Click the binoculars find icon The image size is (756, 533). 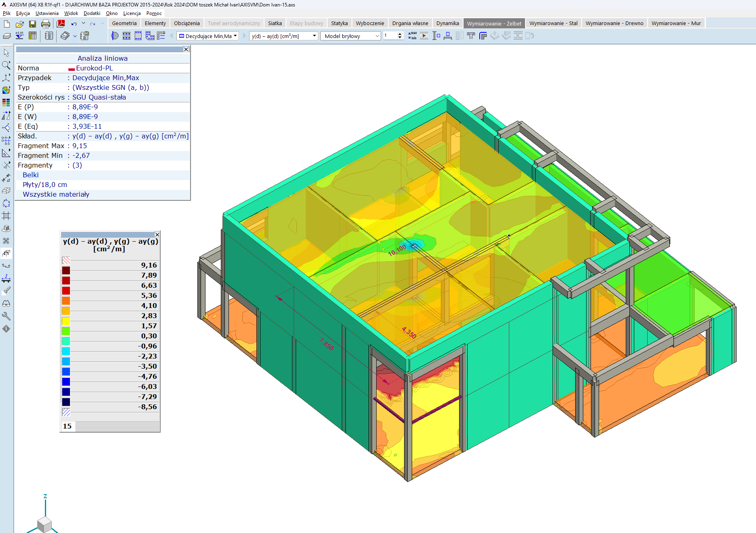click(6, 304)
